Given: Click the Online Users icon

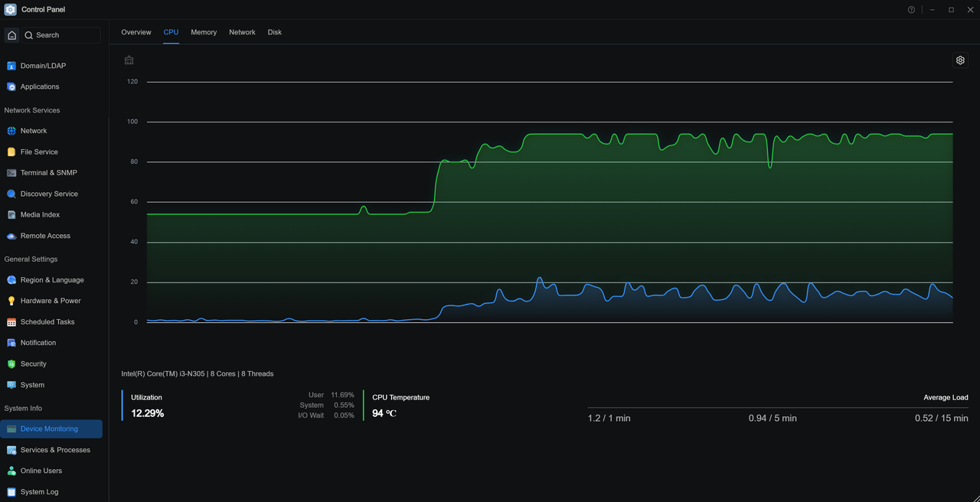Looking at the screenshot, I should click(x=11, y=471).
